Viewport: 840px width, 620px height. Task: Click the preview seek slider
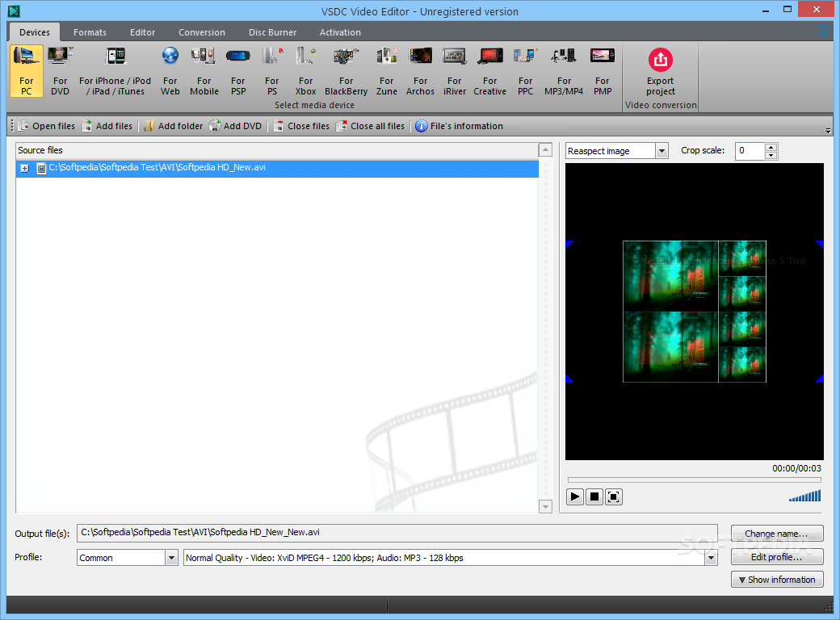[695, 480]
